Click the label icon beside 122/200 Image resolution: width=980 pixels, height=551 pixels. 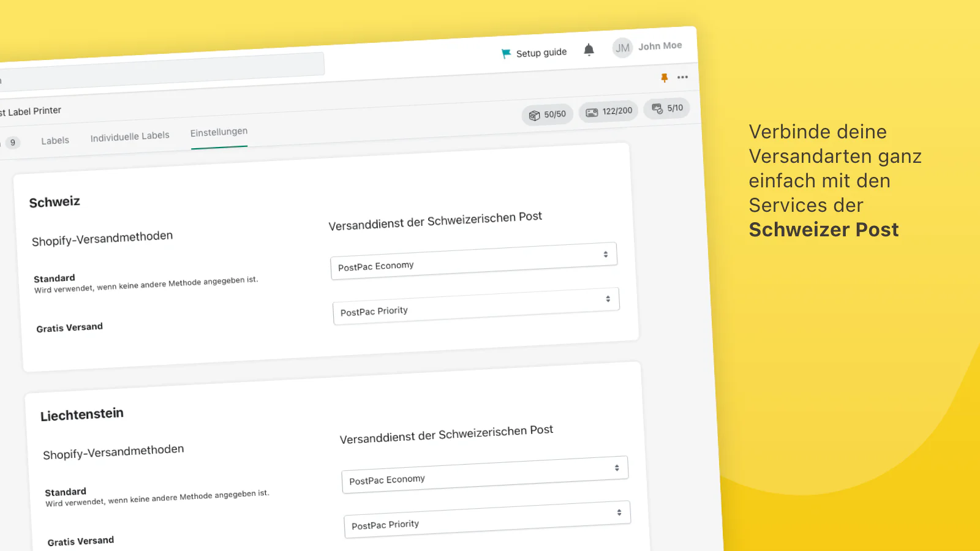point(592,113)
